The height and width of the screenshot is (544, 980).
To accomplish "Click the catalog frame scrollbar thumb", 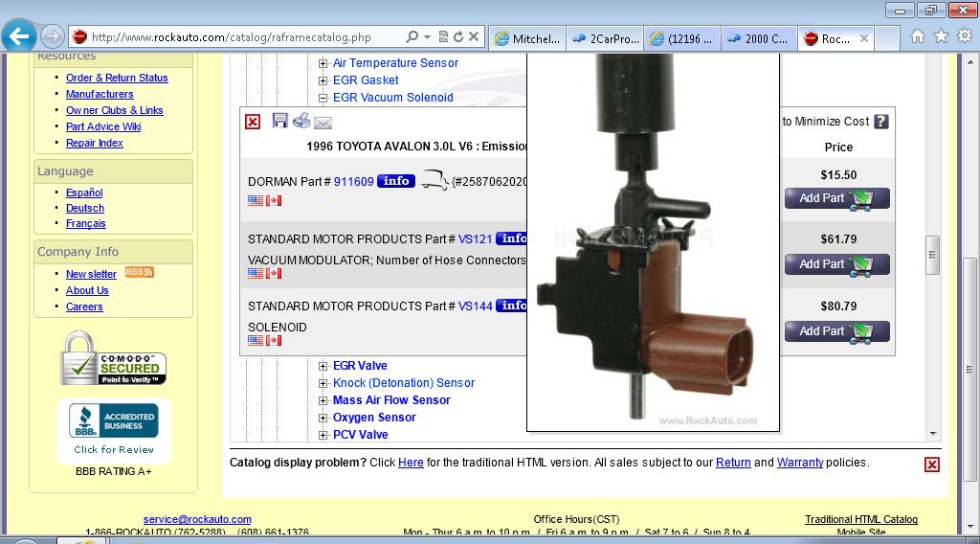I will click(932, 255).
